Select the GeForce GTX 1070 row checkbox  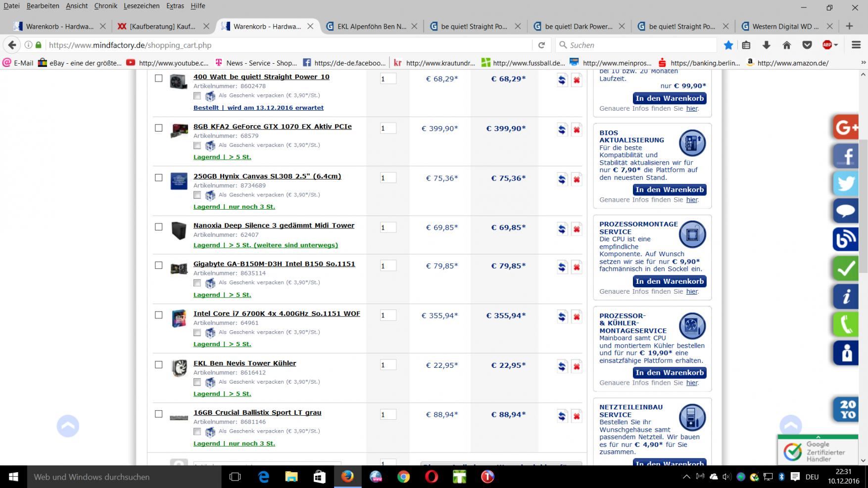(x=158, y=128)
